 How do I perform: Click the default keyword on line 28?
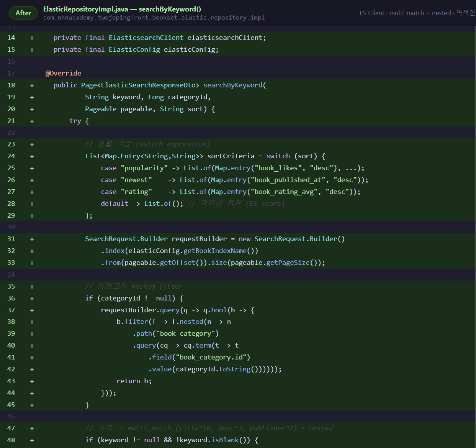tap(115, 203)
